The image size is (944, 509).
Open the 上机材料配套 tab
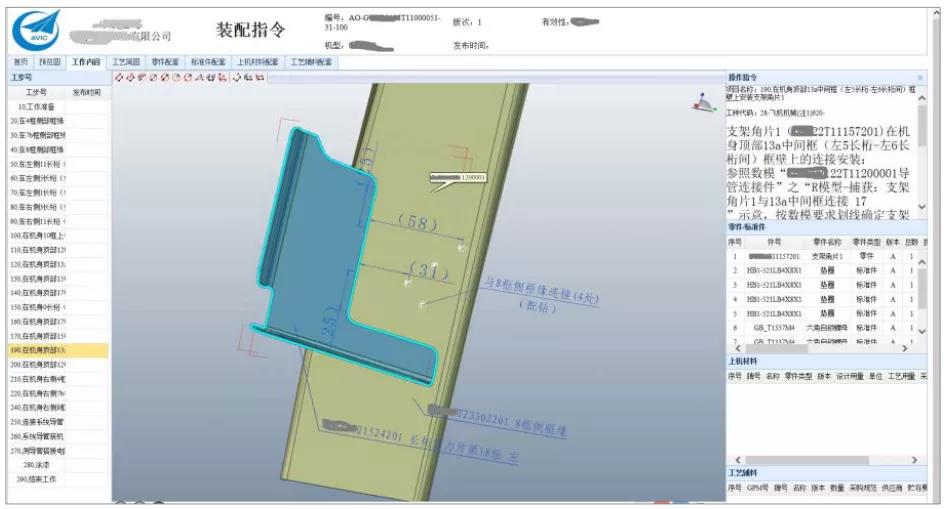(259, 62)
